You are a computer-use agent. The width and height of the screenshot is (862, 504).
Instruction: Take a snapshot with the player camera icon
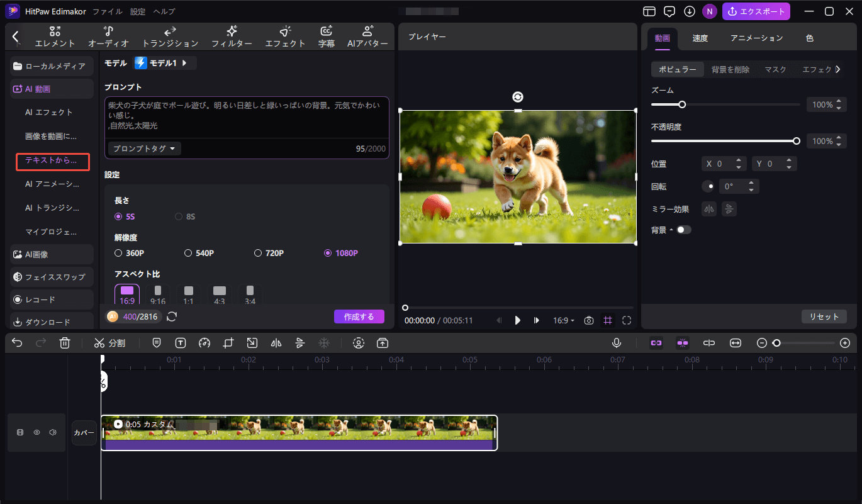(589, 320)
